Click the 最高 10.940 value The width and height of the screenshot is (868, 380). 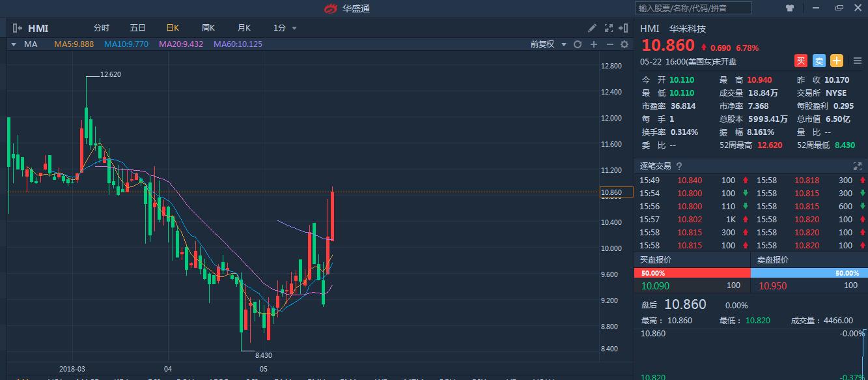(759, 80)
